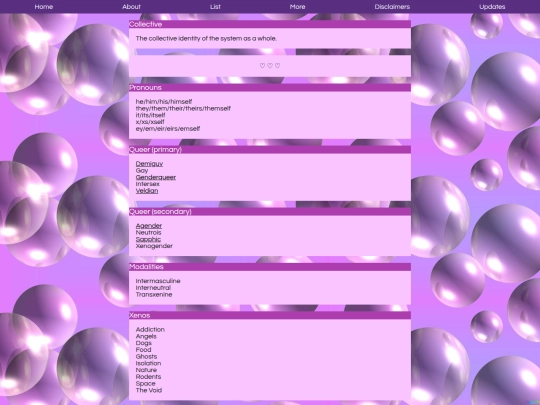Open the List navigation item
540x405 pixels.
tap(215, 7)
